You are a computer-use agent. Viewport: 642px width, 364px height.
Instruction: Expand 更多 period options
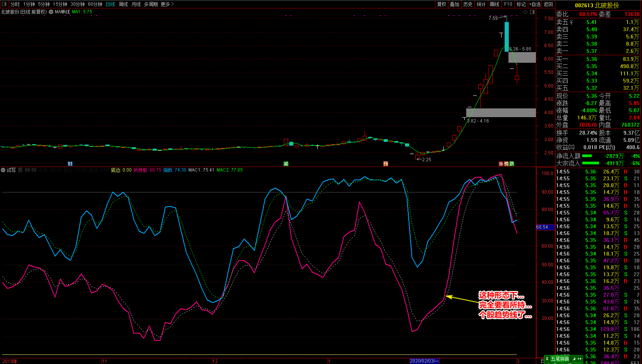167,4
